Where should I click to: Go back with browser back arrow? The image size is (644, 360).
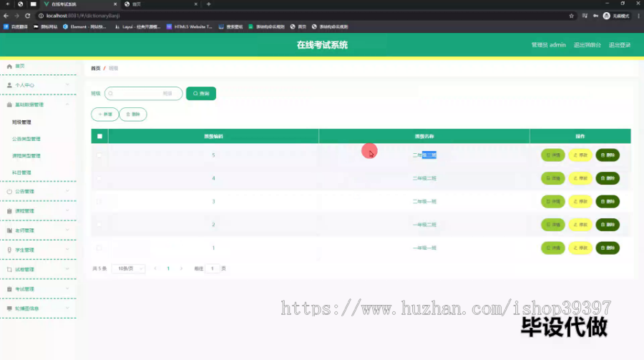tap(6, 16)
